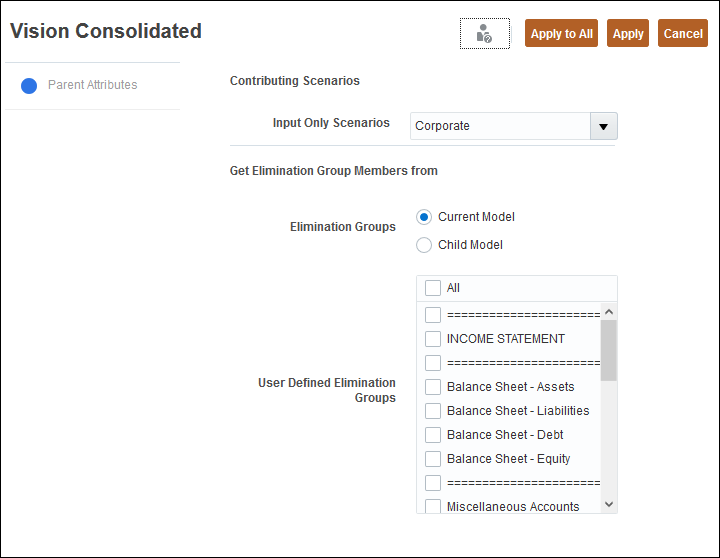Check the separator checkbox above Miscellaneous Accounts

pos(433,483)
